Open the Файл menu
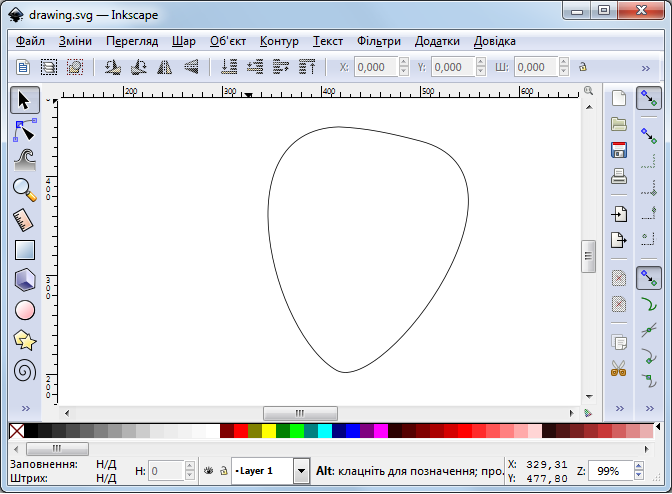 [30, 41]
